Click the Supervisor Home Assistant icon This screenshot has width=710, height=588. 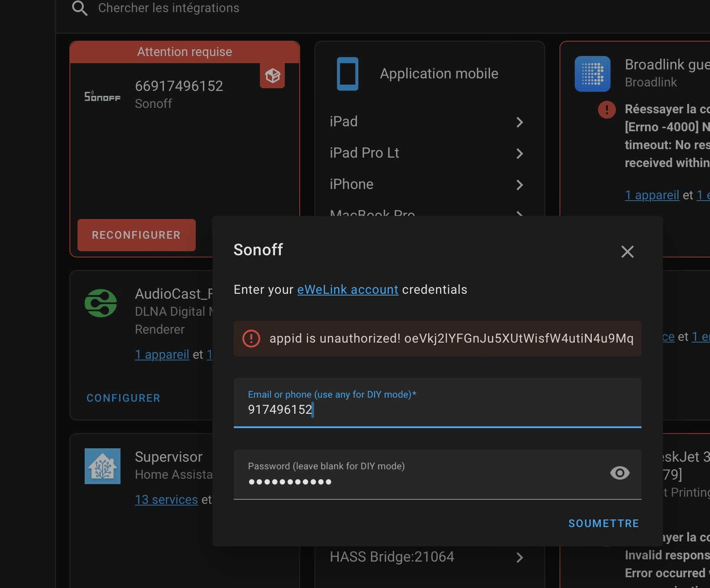pyautogui.click(x=103, y=466)
